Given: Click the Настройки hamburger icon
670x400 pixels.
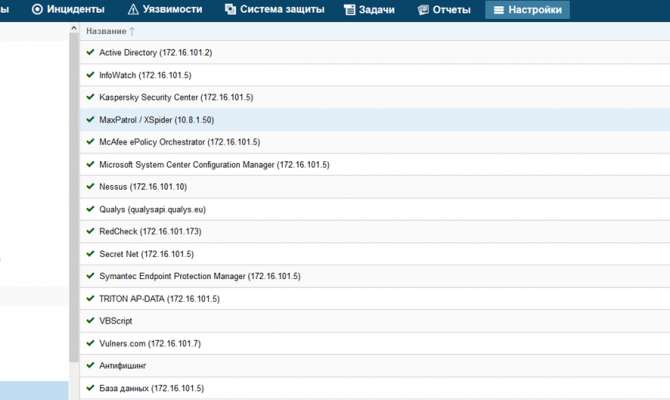Looking at the screenshot, I should pos(499,10).
